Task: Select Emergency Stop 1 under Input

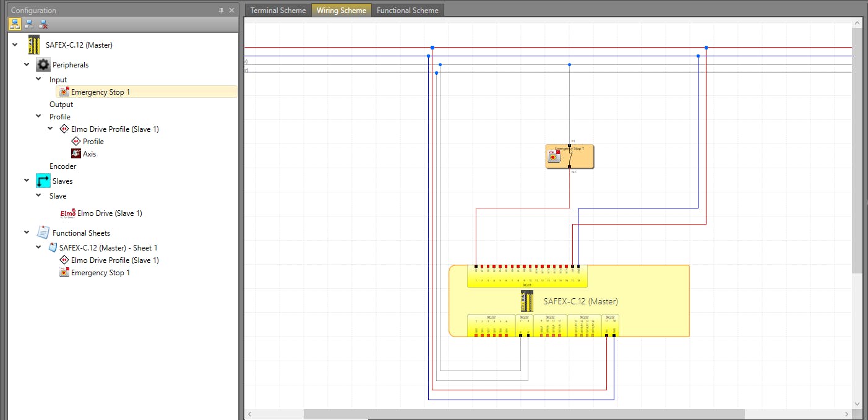Action: tap(100, 92)
